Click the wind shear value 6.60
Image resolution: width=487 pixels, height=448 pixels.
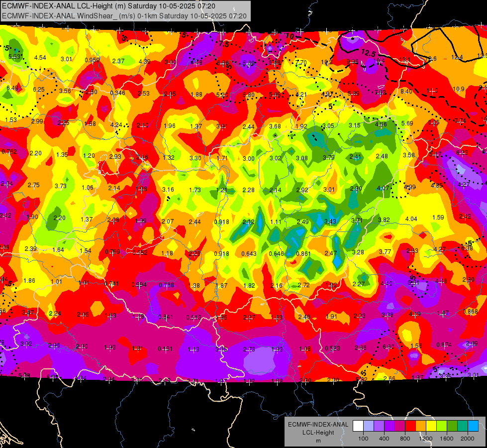click(x=388, y=346)
